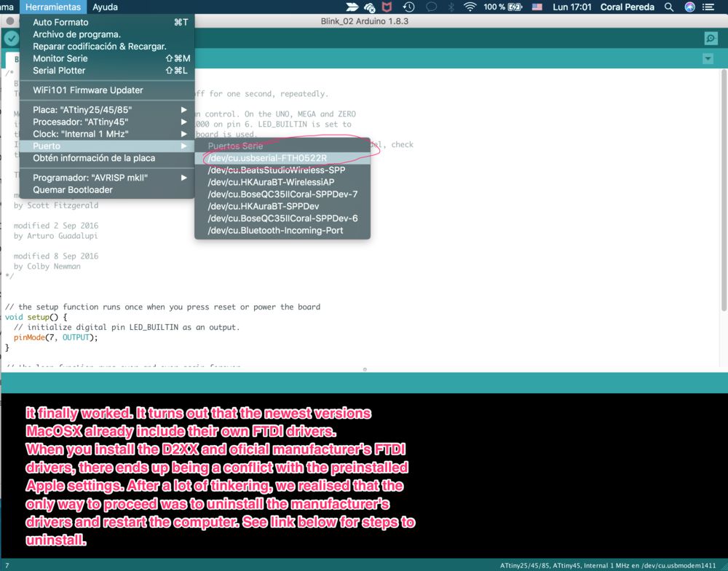Click the "// the setup function runs once" comment
This screenshot has height=571, width=728.
pos(162,307)
